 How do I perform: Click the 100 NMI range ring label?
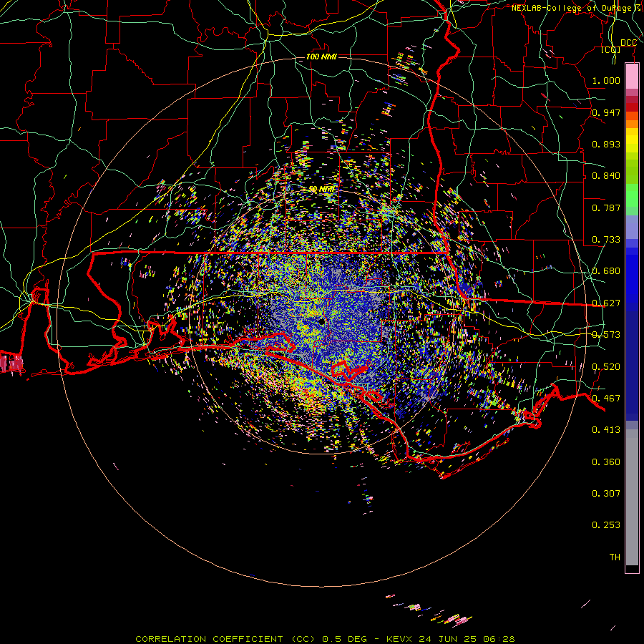(321, 57)
